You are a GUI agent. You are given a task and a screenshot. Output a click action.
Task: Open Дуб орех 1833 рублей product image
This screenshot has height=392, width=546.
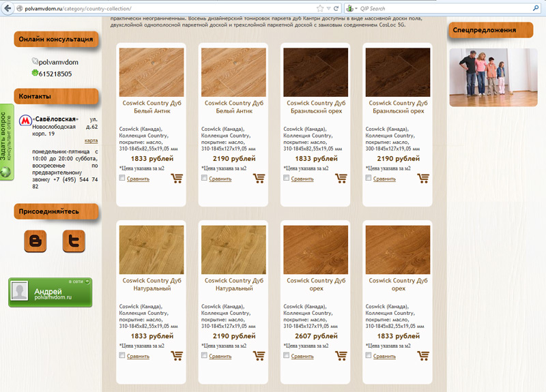point(398,250)
